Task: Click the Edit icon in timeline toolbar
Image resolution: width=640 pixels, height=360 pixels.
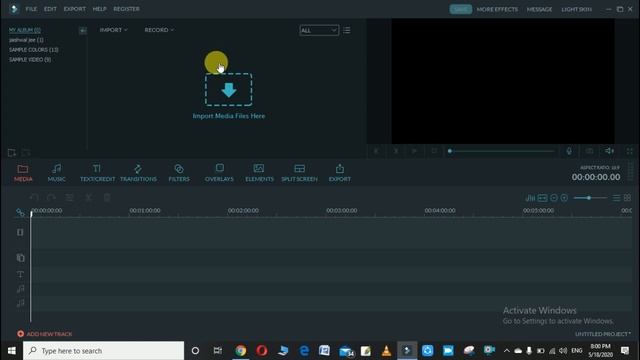Action: pyautogui.click(x=69, y=198)
